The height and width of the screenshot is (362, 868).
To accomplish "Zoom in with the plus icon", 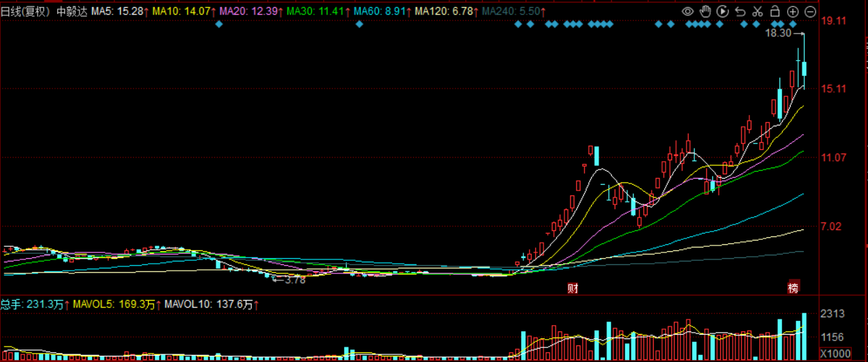I will (x=793, y=11).
